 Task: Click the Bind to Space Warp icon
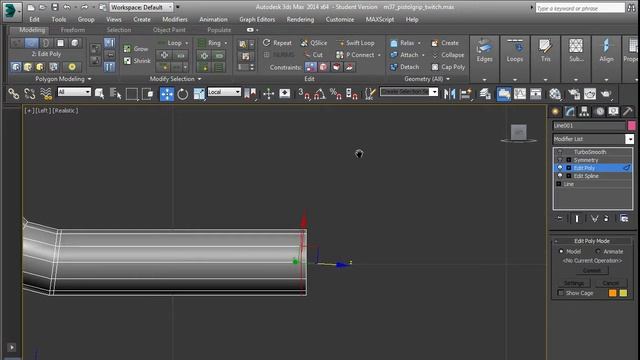[x=46, y=94]
